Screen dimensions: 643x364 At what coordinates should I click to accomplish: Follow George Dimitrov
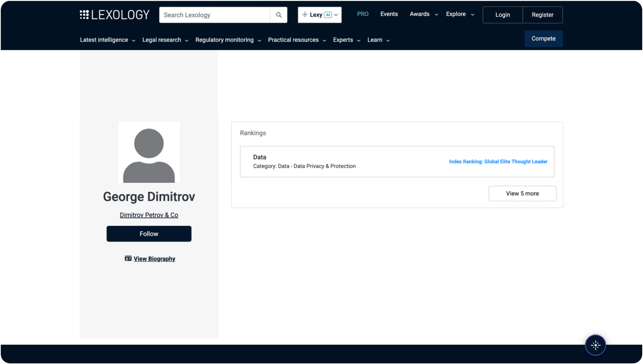point(149,234)
